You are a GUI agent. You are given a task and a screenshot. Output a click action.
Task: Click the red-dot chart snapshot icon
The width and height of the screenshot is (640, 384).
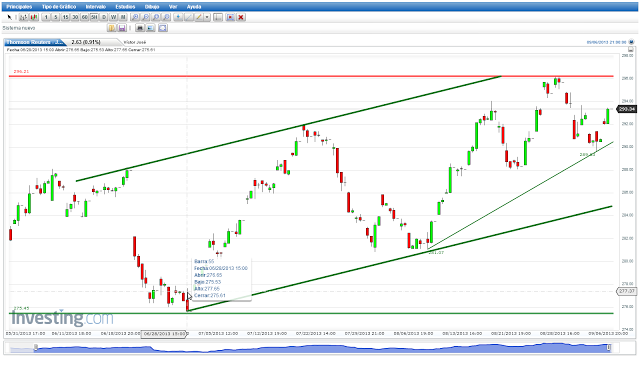[230, 17]
